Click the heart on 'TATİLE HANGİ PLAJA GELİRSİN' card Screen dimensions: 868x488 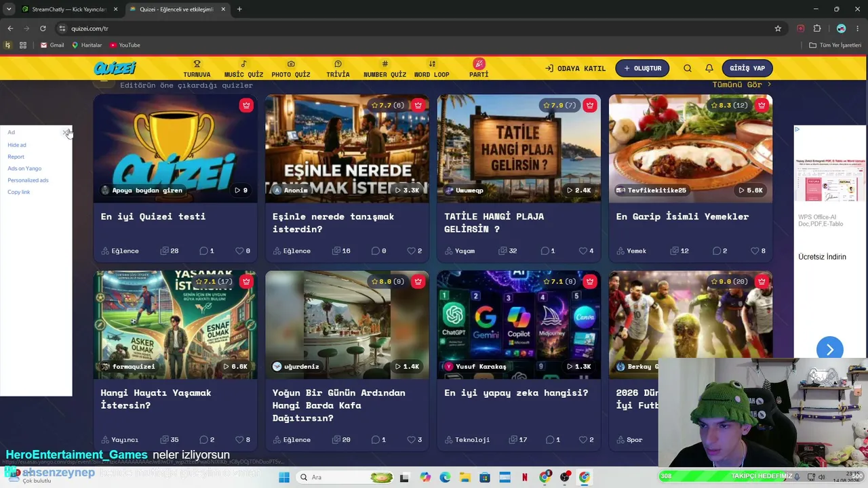(x=583, y=251)
